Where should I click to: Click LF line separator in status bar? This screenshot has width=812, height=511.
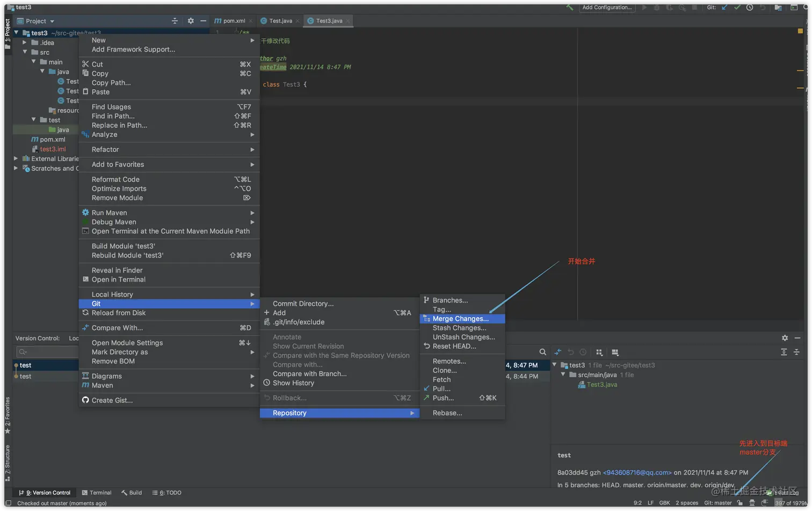tap(650, 503)
